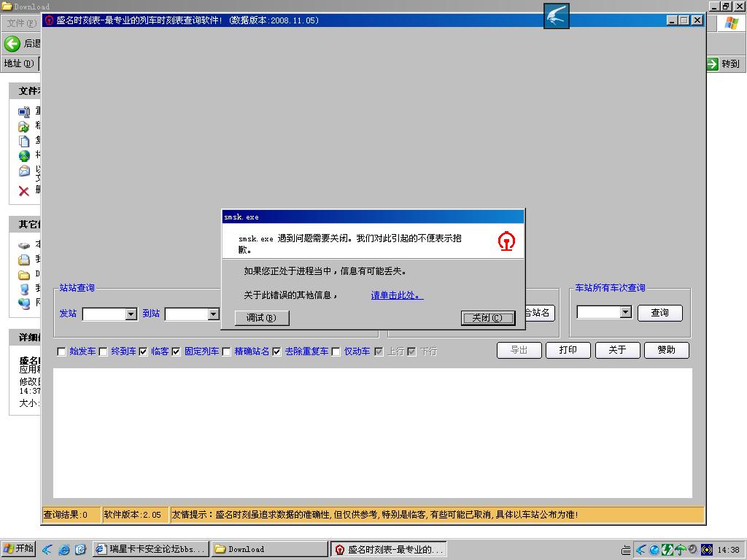Open the network places icon under 其它
747x560 pixels.
[x=24, y=303]
